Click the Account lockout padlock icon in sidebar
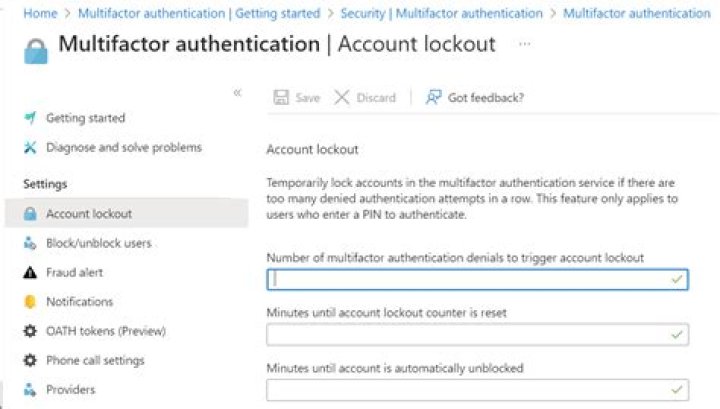 tap(29, 214)
